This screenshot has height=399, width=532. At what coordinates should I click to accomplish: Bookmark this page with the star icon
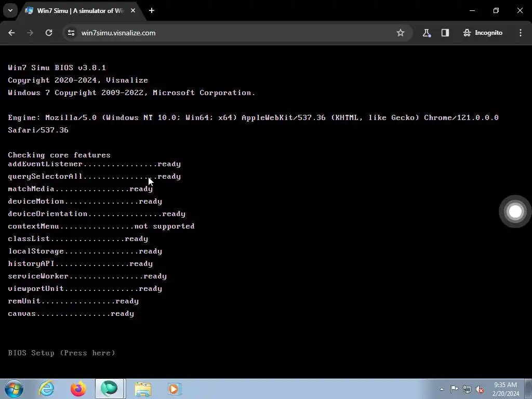(401, 33)
